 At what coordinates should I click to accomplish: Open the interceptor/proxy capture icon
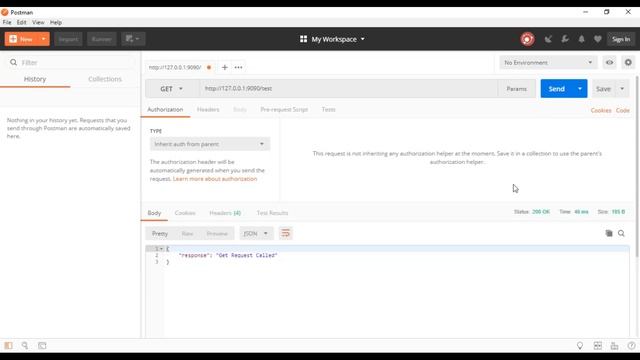point(548,39)
